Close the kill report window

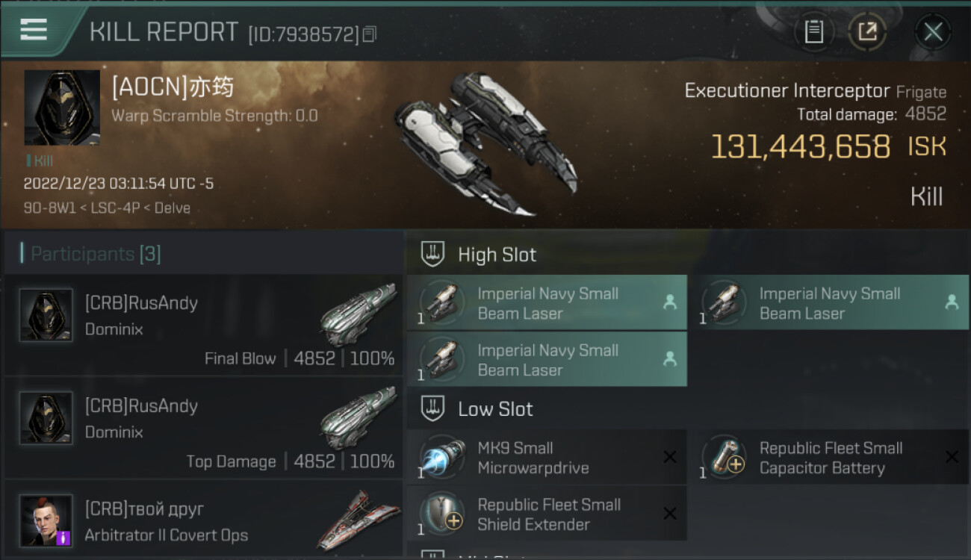pos(933,31)
